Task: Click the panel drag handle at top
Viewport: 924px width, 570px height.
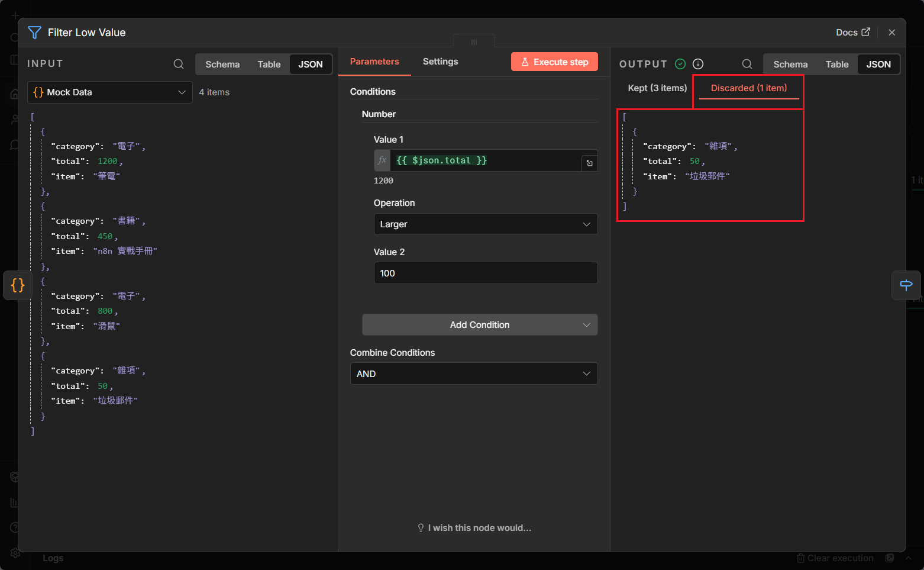Action: 474,42
